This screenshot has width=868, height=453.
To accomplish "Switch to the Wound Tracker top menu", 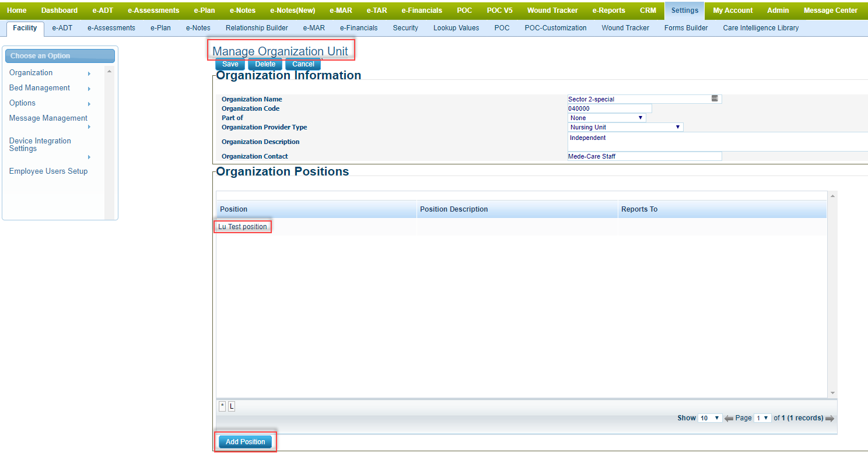I will [x=552, y=10].
